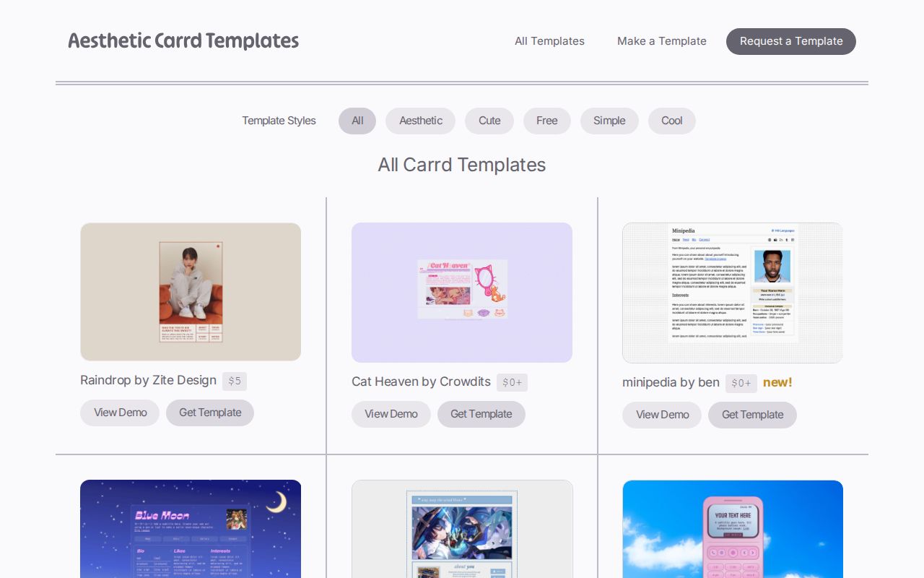Get Template for minipedia by ben

pyautogui.click(x=752, y=415)
